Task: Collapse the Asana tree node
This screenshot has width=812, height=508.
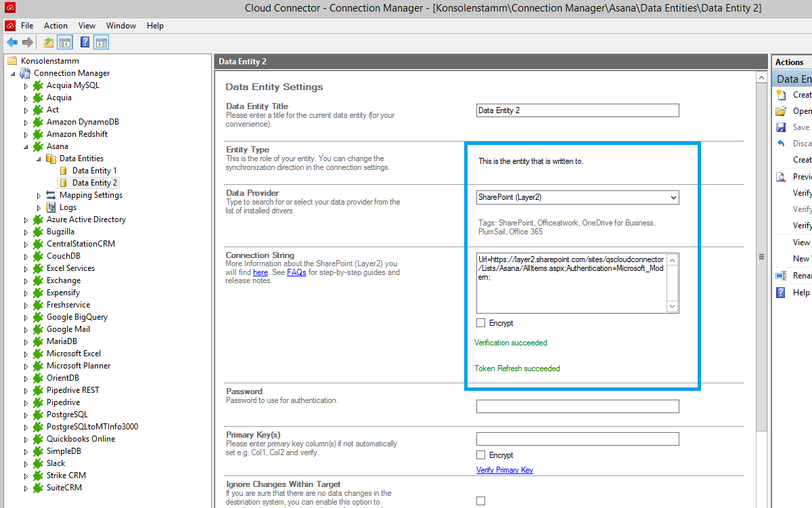Action: (x=26, y=146)
